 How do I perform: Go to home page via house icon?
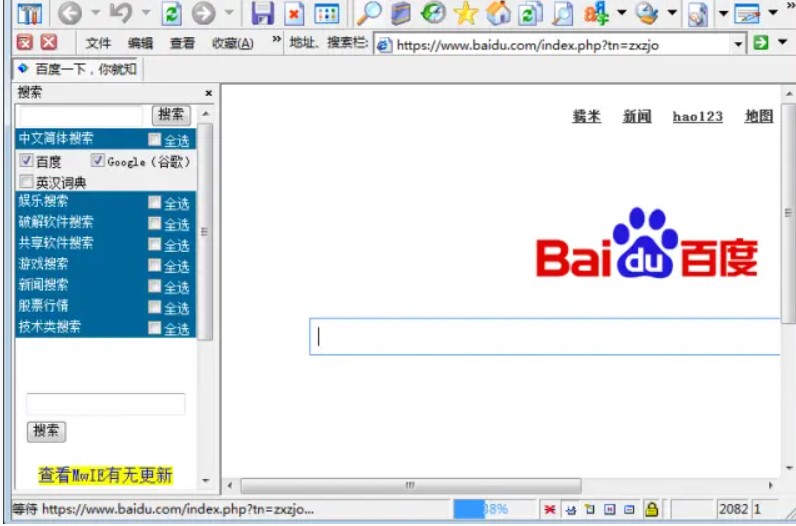(498, 13)
